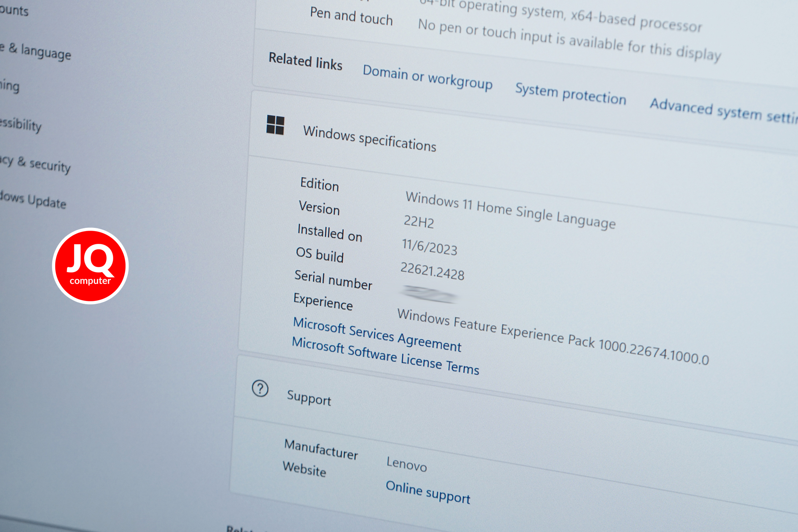Click the Windows logo icon beside Windows specifications
The height and width of the screenshot is (532, 798).
point(275,125)
